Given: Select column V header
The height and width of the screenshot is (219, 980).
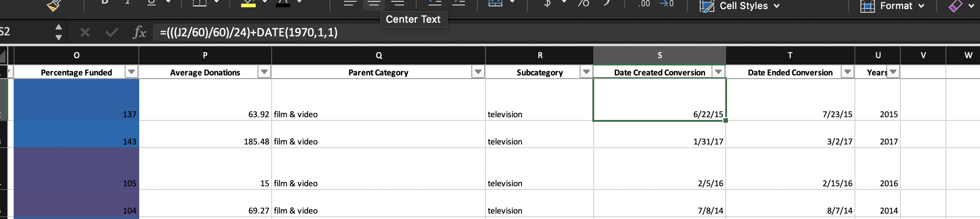Looking at the screenshot, I should pos(923,55).
